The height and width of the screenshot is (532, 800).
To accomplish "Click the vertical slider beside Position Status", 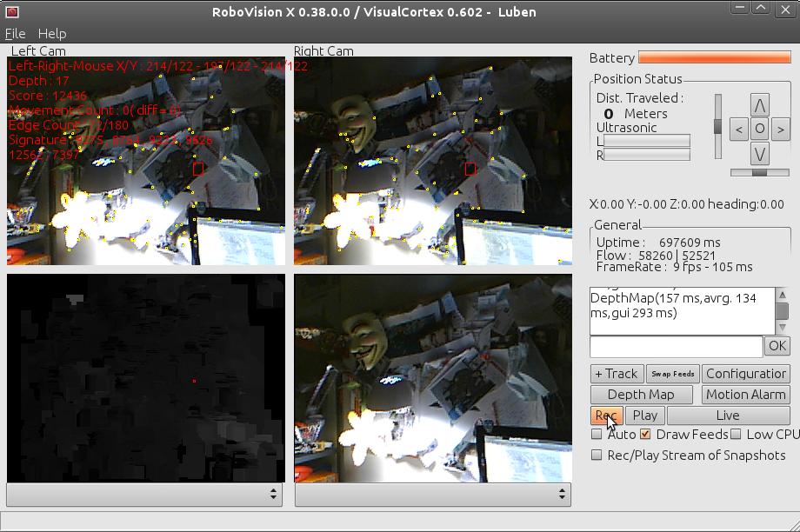I will coord(718,127).
